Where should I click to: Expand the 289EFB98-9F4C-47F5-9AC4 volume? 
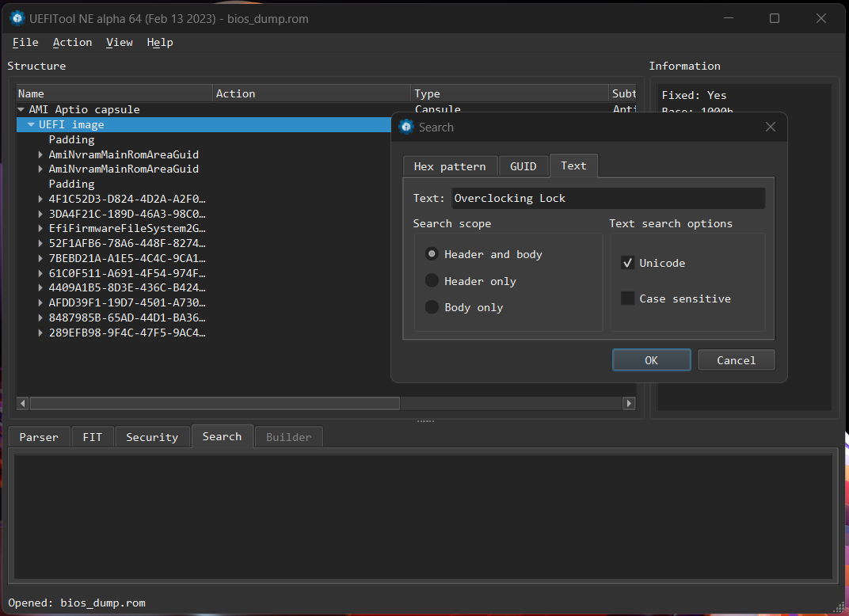pos(40,333)
